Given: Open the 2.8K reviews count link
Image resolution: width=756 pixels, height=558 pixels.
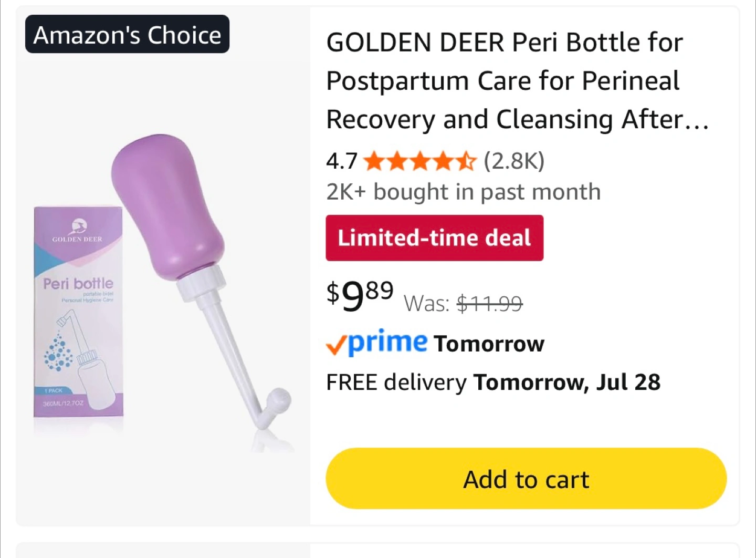Looking at the screenshot, I should coord(514,161).
